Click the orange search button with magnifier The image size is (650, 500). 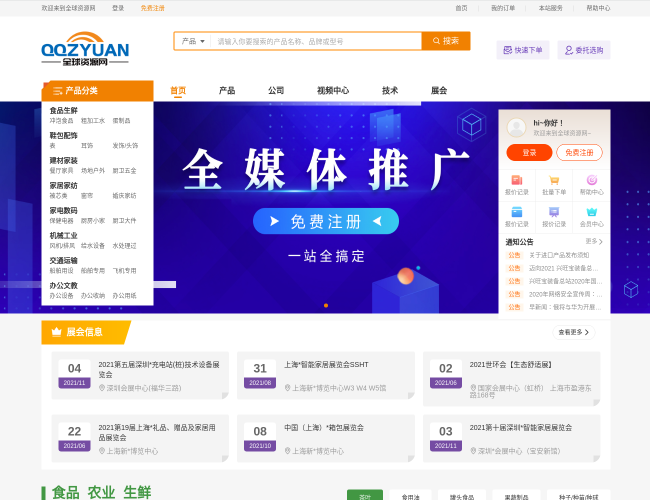coord(446,41)
